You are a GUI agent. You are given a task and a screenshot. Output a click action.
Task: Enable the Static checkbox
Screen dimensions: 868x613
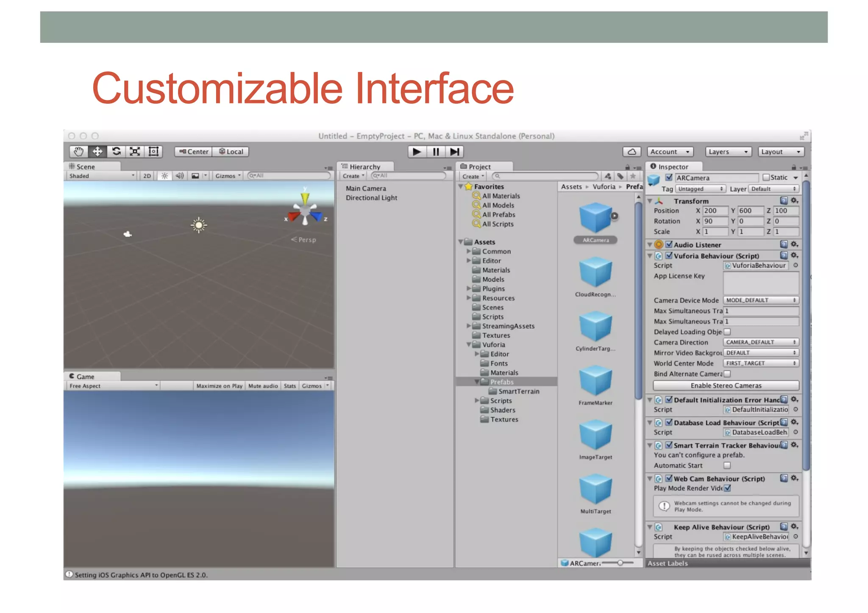766,178
